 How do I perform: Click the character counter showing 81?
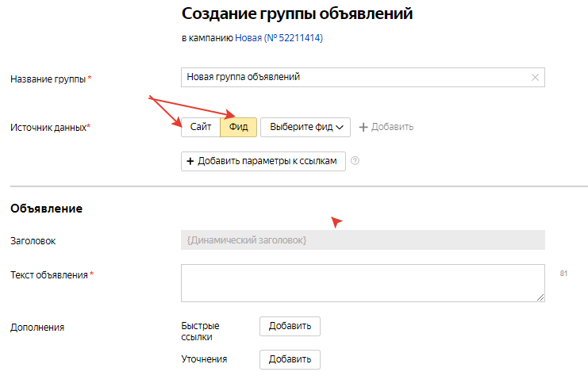564,273
